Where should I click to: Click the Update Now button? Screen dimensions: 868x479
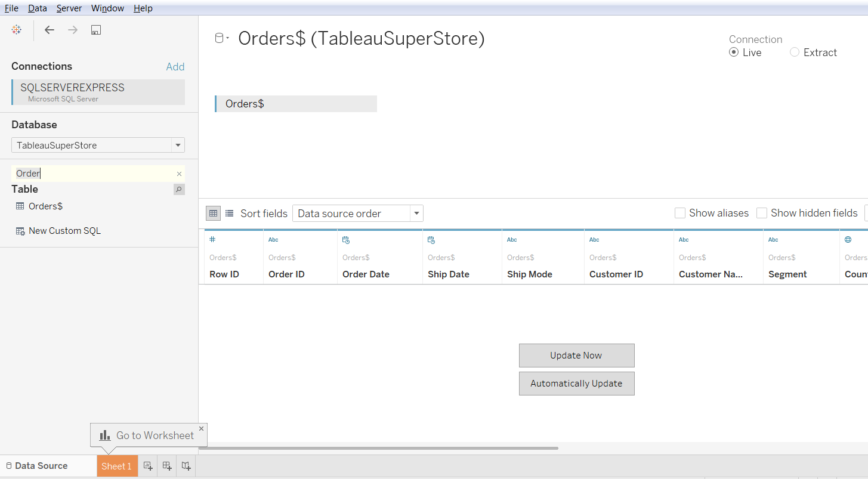coord(576,356)
